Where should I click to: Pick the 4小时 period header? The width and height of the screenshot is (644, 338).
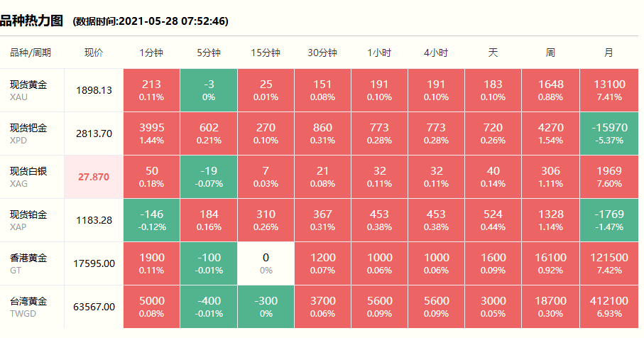pyautogui.click(x=436, y=53)
